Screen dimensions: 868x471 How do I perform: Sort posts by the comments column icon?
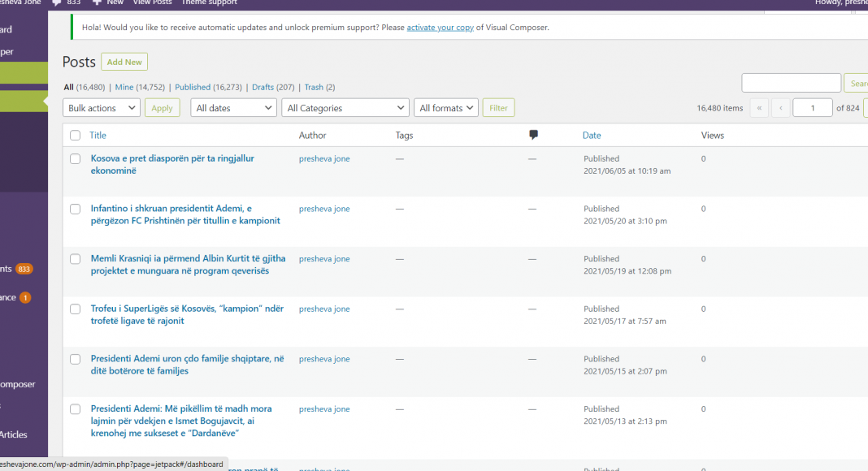tap(533, 135)
